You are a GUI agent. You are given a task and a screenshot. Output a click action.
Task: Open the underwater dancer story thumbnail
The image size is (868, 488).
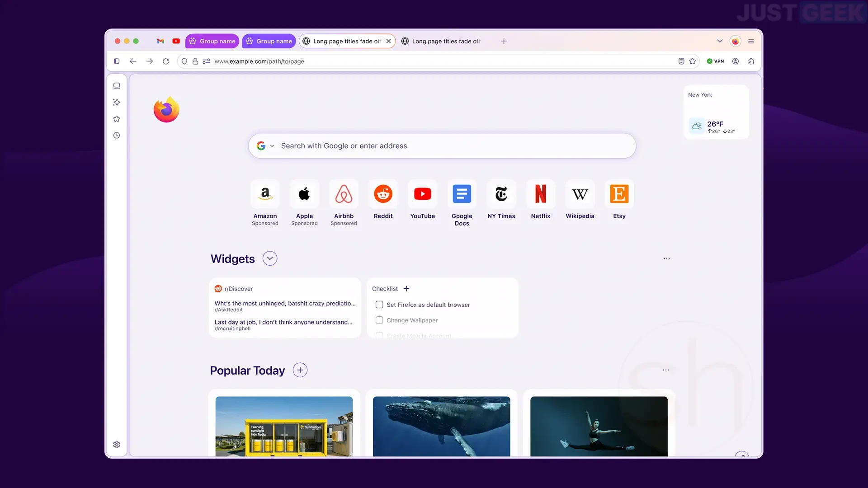[599, 427]
